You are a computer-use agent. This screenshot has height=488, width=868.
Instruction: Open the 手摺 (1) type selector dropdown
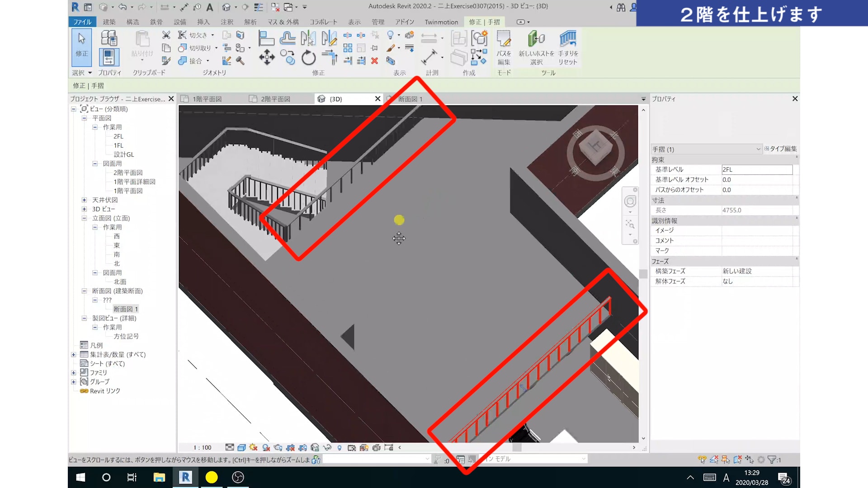pos(758,149)
